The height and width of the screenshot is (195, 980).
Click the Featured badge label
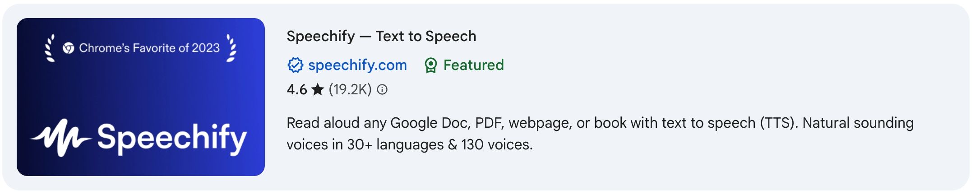tap(473, 65)
